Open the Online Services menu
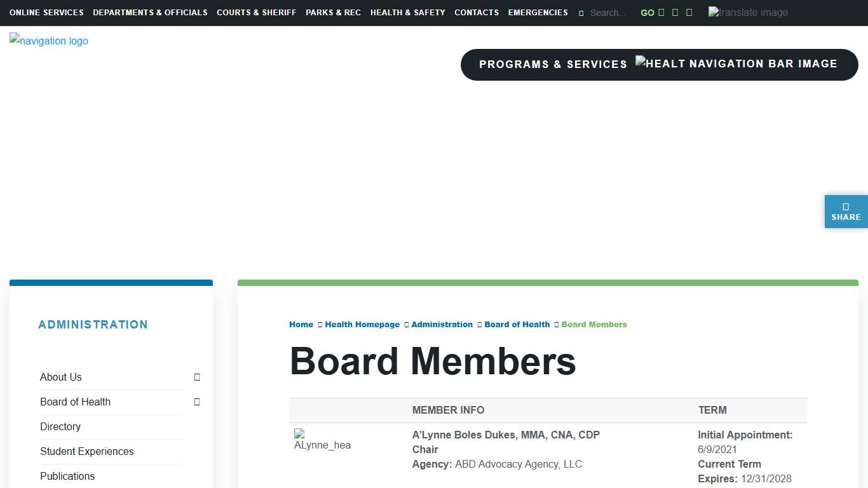The image size is (868, 488). pos(46,13)
